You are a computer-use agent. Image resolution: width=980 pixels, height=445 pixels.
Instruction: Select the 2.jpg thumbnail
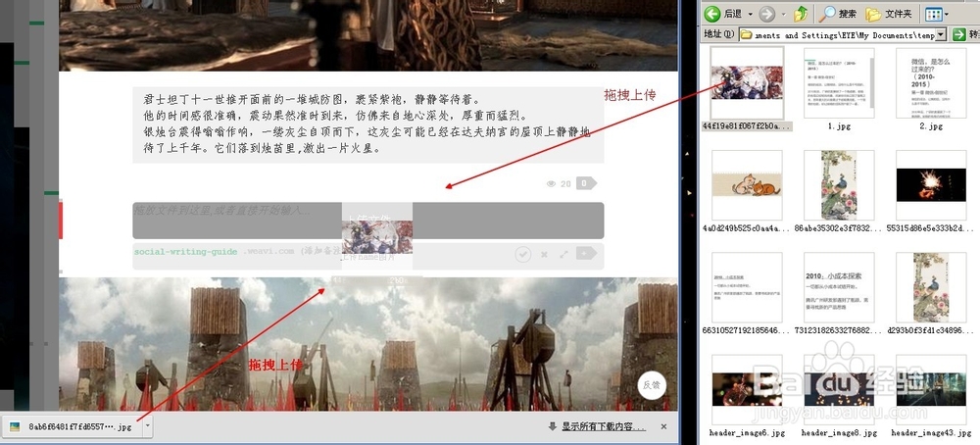[x=931, y=83]
